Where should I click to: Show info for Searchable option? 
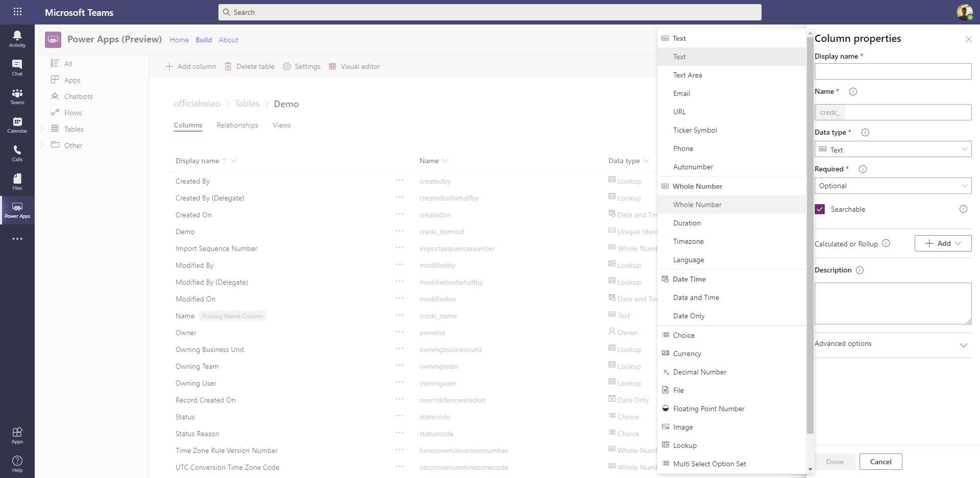coord(963,209)
